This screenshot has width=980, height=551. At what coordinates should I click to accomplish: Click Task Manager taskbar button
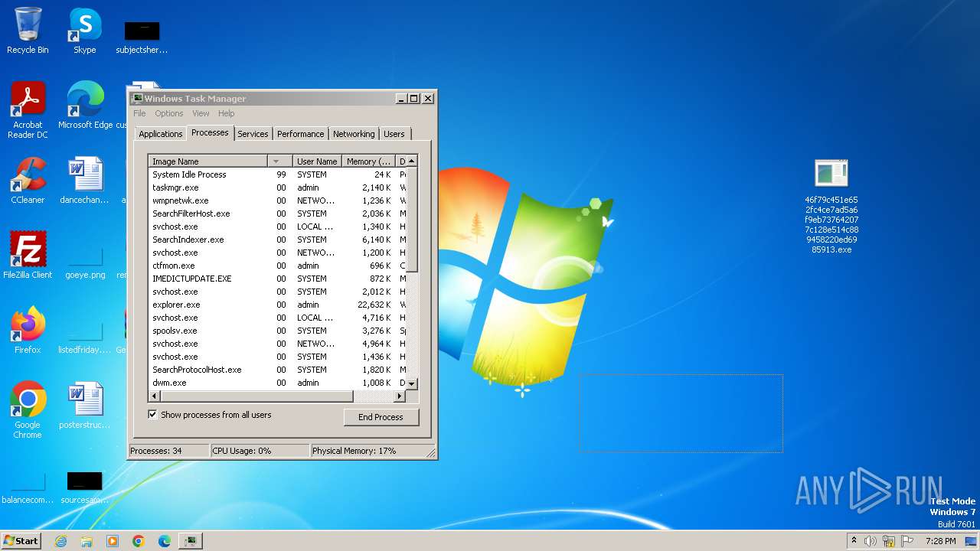191,541
